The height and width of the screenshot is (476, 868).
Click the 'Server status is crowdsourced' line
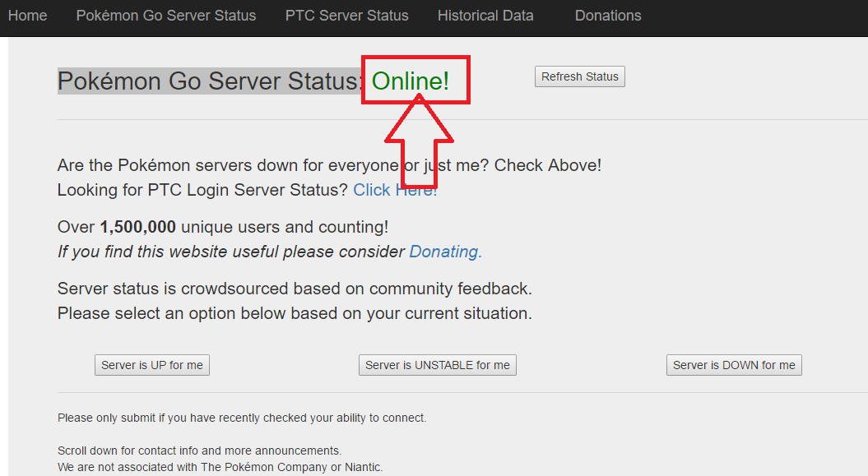[x=295, y=289]
